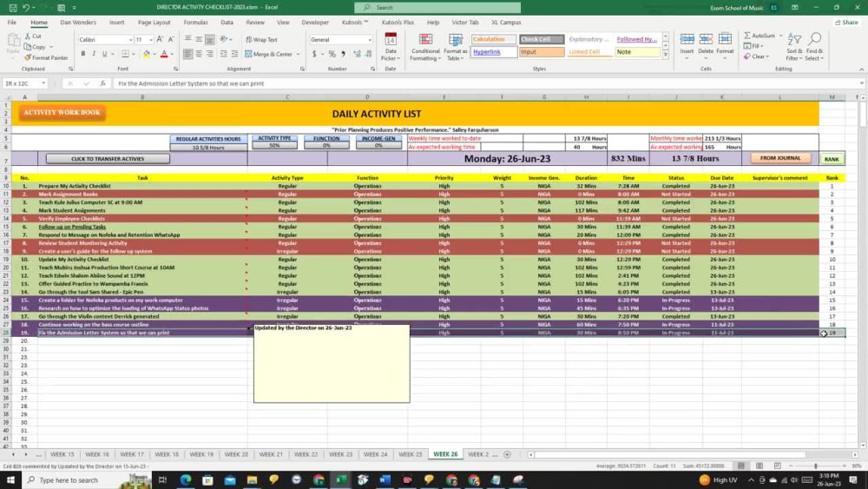Apply the Percent Style format
This screenshot has height=489, width=868.
(332, 54)
